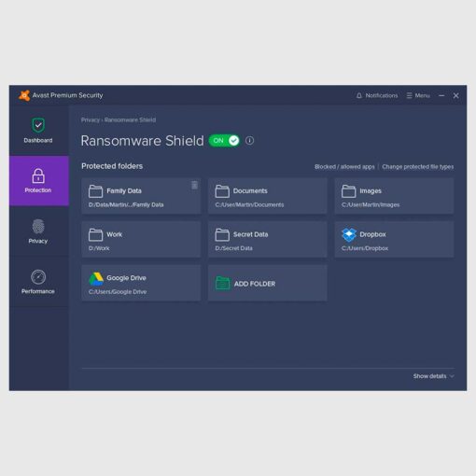The height and width of the screenshot is (476, 476).
Task: Select the Secret Data folder name
Action: (x=251, y=234)
